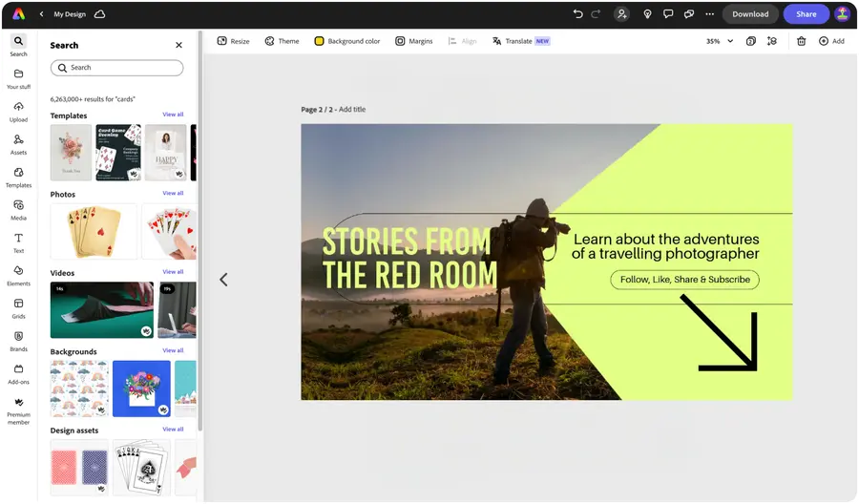The height and width of the screenshot is (504, 859).
Task: Open the Brands panel
Action: coord(18,341)
